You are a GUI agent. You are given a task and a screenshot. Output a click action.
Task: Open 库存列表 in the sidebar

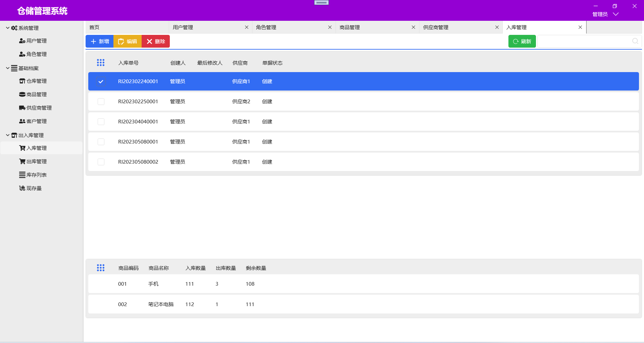pyautogui.click(x=37, y=175)
